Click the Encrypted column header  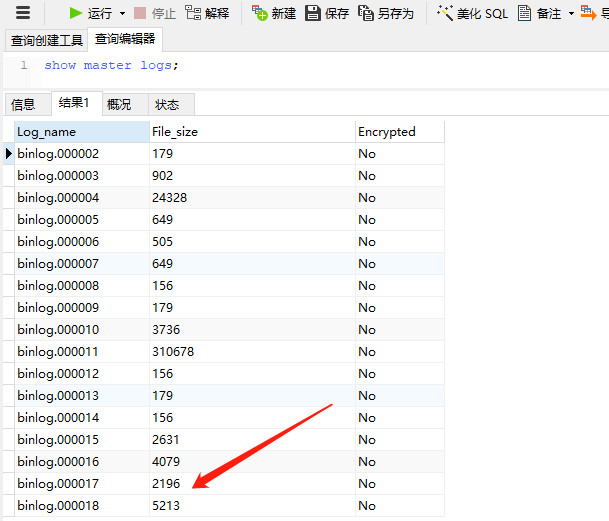[400, 132]
